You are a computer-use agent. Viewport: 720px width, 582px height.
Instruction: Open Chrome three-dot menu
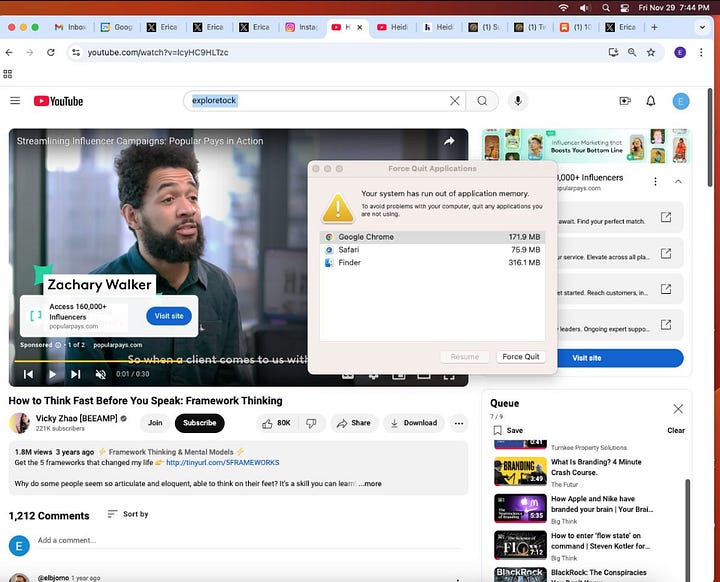coord(701,52)
